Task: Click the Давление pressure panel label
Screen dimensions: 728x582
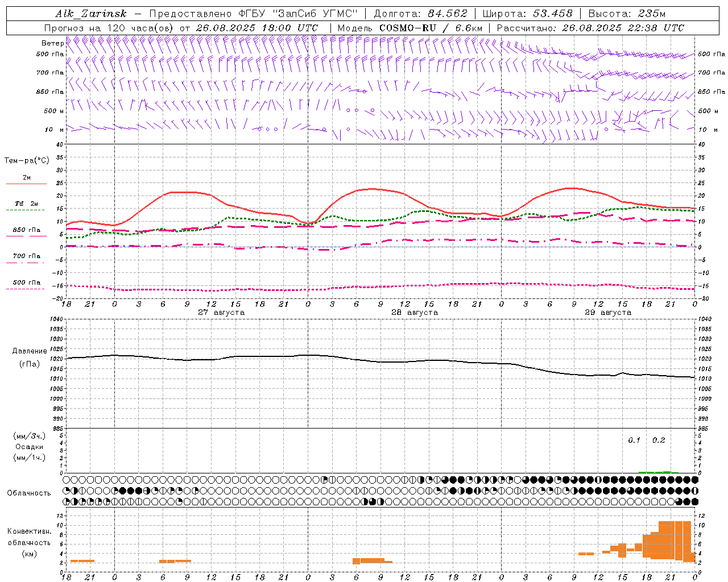Action: [x=30, y=351]
